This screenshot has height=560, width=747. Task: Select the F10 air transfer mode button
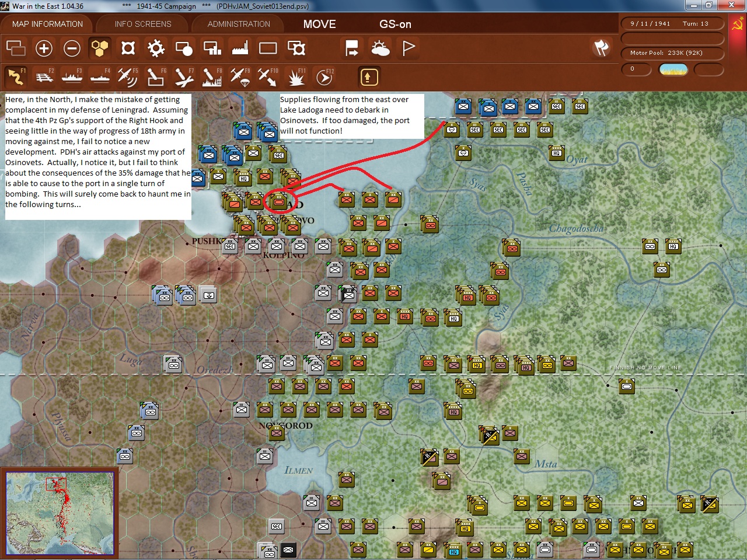(268, 77)
